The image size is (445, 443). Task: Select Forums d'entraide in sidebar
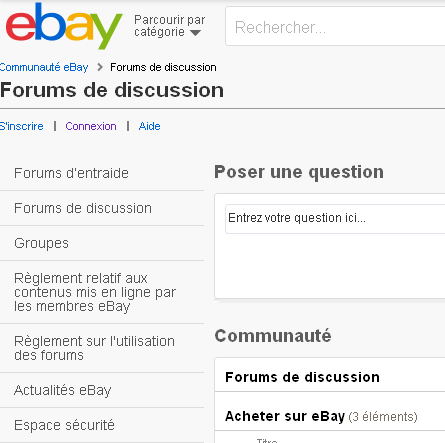[102, 173]
